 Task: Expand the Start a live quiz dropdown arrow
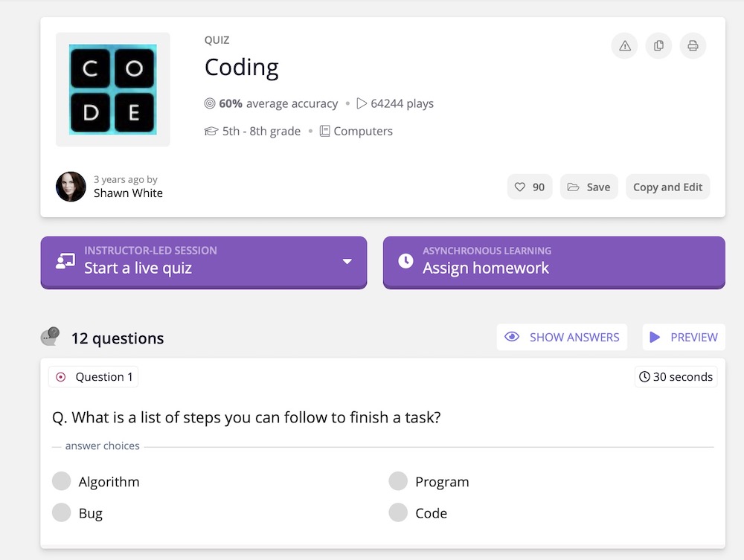(347, 262)
